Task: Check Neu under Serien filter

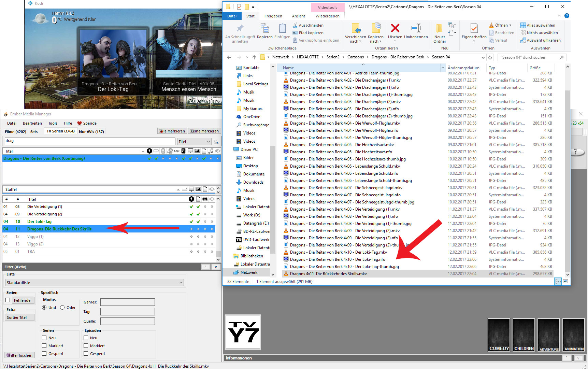Action: pyautogui.click(x=44, y=338)
